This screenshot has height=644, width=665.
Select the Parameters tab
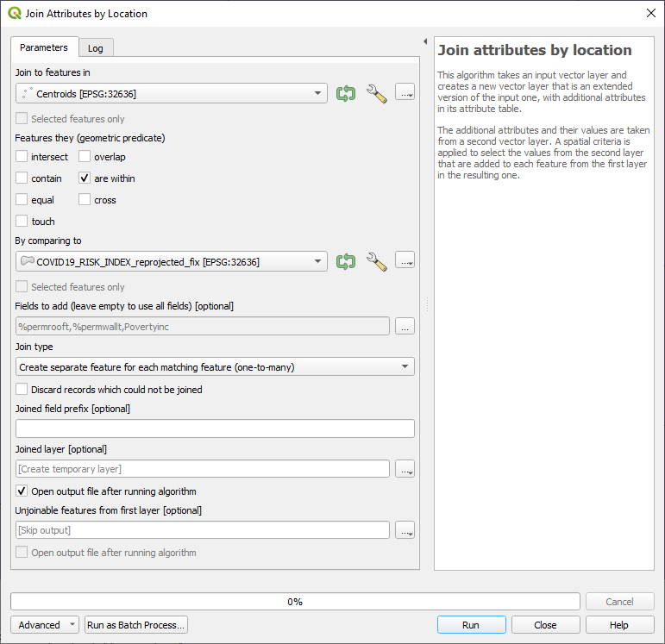(x=44, y=47)
